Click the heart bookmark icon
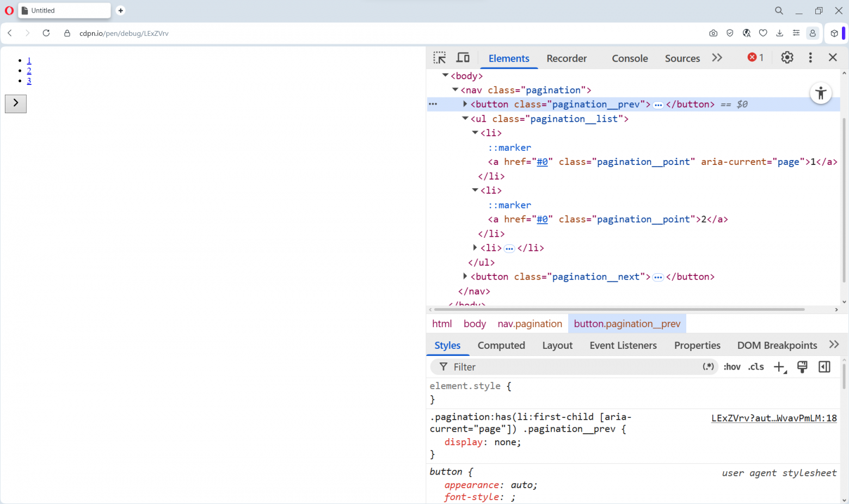 coord(763,33)
